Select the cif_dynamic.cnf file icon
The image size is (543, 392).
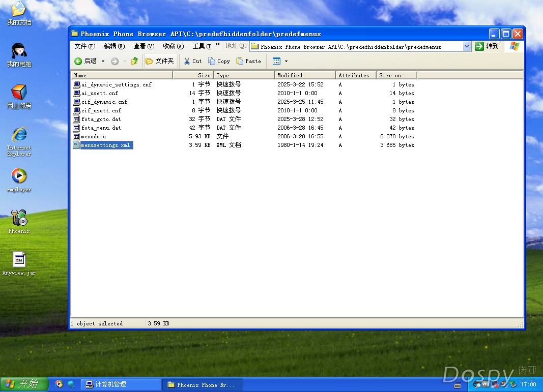(x=77, y=102)
